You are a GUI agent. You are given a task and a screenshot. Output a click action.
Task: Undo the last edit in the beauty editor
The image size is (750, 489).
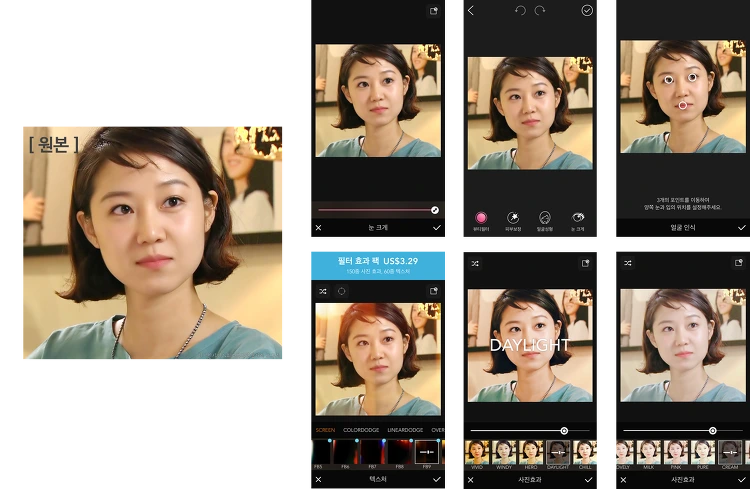pyautogui.click(x=520, y=11)
